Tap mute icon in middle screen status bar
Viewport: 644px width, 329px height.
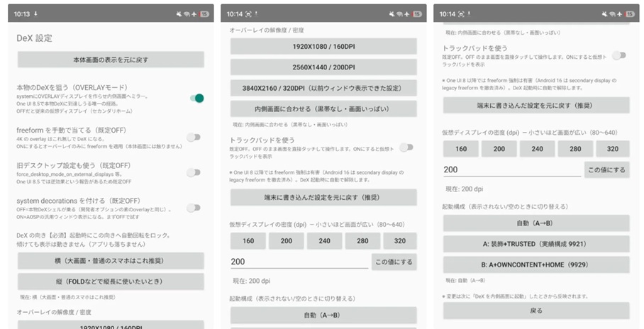pos(392,14)
